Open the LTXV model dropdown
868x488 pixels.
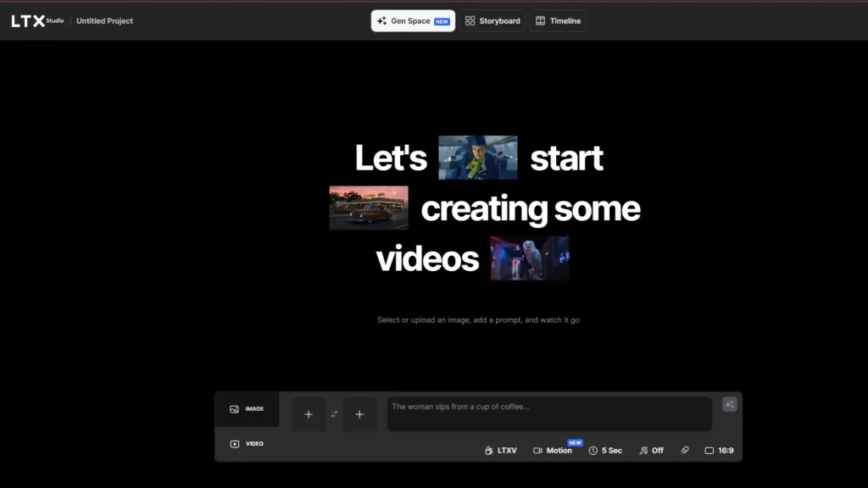coord(500,451)
